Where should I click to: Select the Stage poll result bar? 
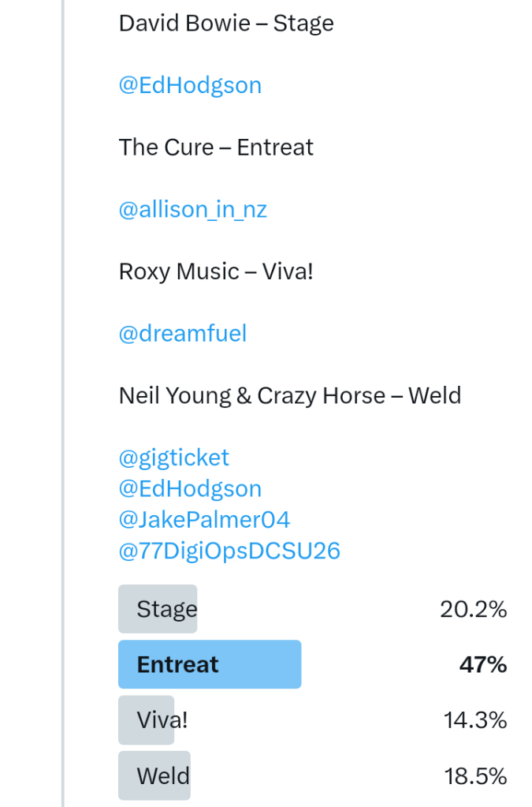[158, 609]
